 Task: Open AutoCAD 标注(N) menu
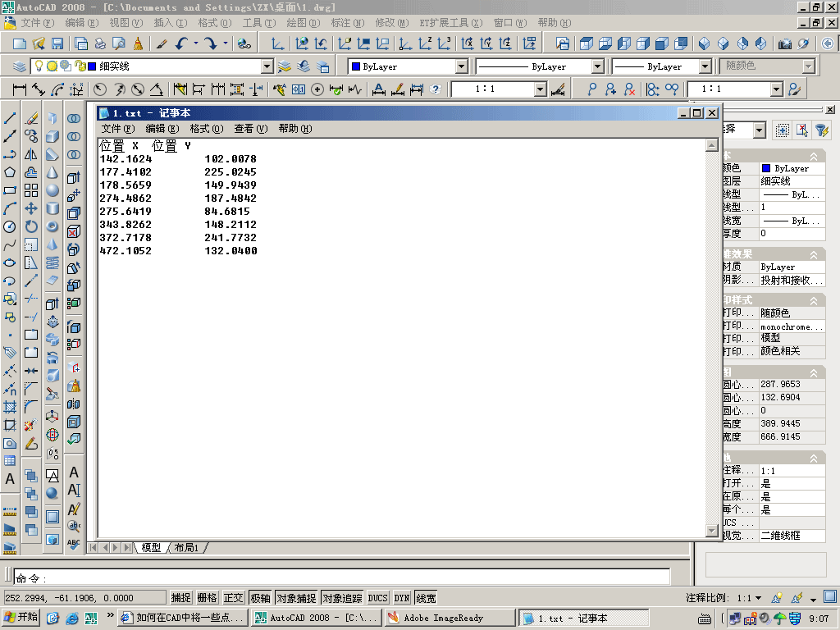pyautogui.click(x=348, y=23)
